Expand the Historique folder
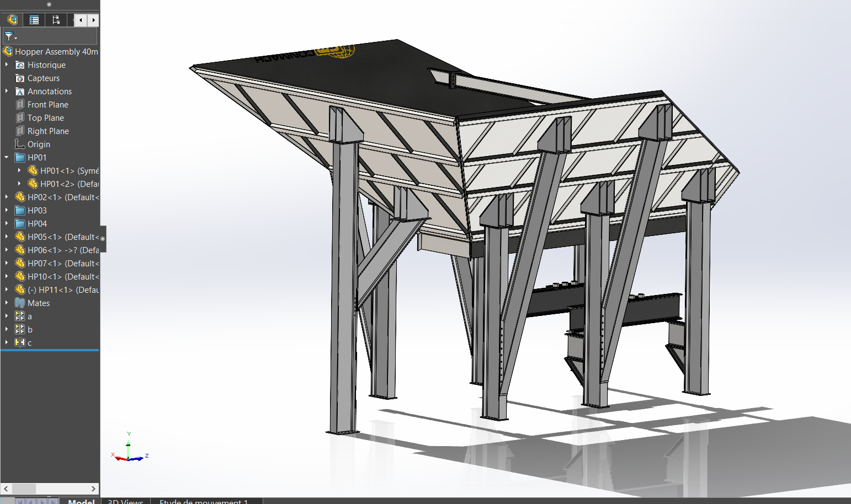The height and width of the screenshot is (504, 851). [x=7, y=65]
